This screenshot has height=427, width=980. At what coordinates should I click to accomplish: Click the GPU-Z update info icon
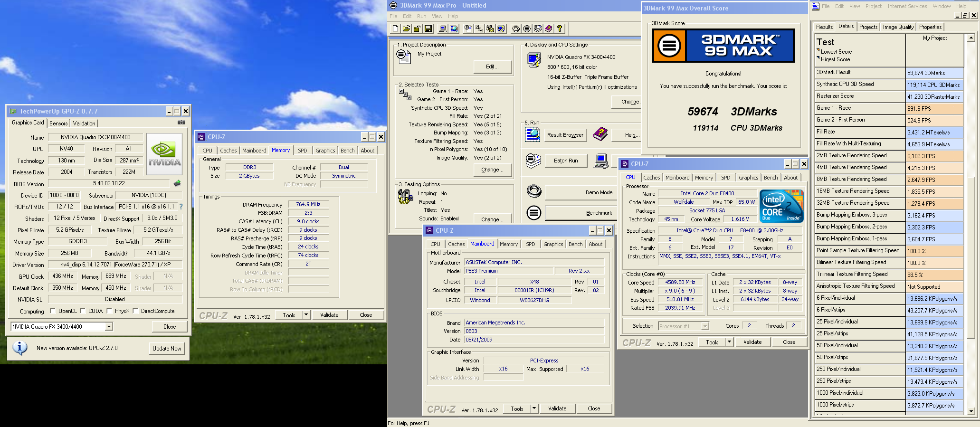click(x=19, y=348)
